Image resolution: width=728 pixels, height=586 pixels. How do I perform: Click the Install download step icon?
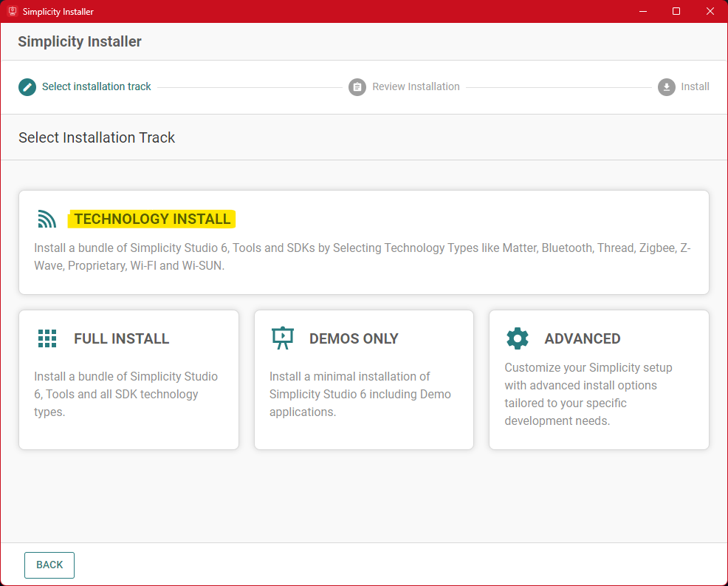pyautogui.click(x=666, y=87)
